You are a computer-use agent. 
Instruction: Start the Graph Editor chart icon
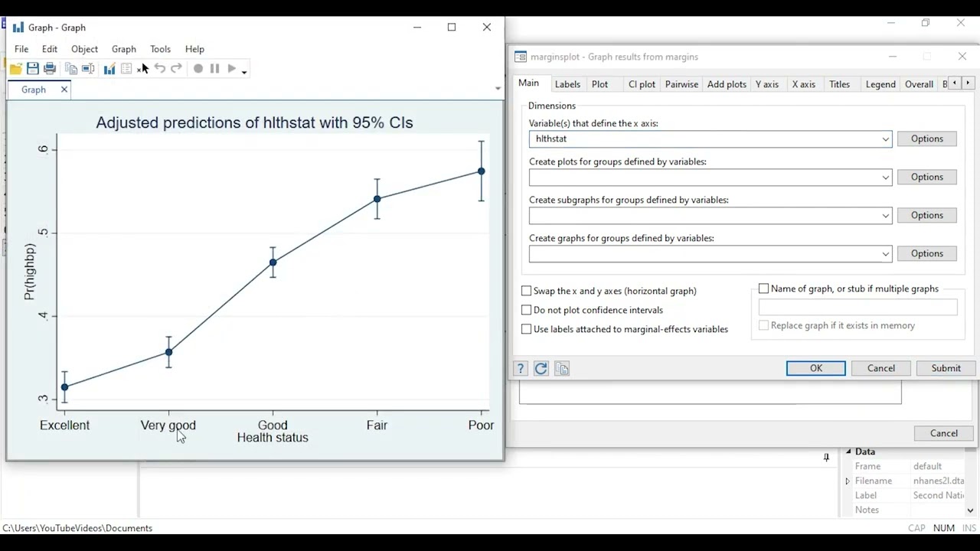(x=109, y=69)
